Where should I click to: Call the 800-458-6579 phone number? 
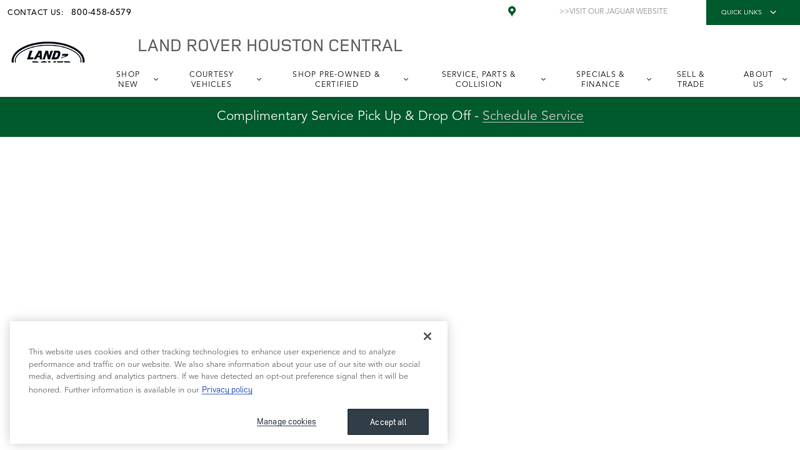click(x=101, y=12)
